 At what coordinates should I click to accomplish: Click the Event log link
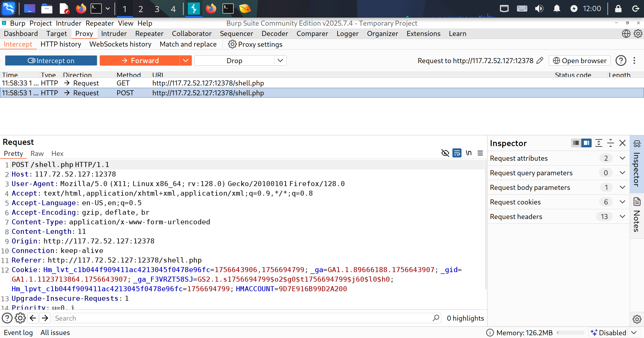18,332
